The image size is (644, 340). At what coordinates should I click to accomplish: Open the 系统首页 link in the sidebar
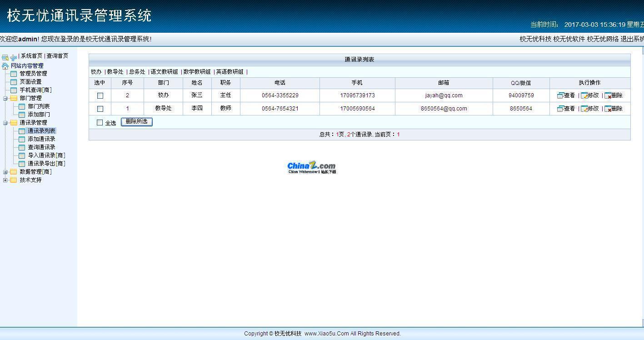point(31,56)
